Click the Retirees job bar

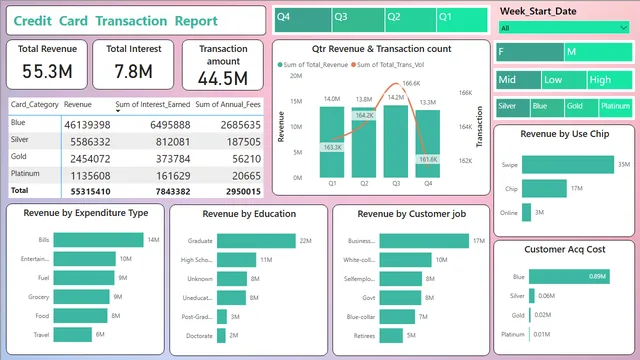tap(391, 336)
